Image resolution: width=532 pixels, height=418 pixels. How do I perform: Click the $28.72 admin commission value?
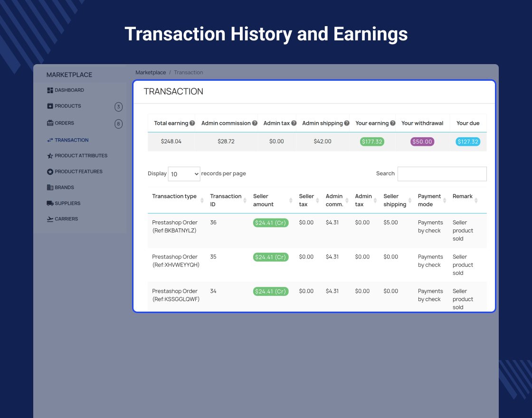pos(226,142)
